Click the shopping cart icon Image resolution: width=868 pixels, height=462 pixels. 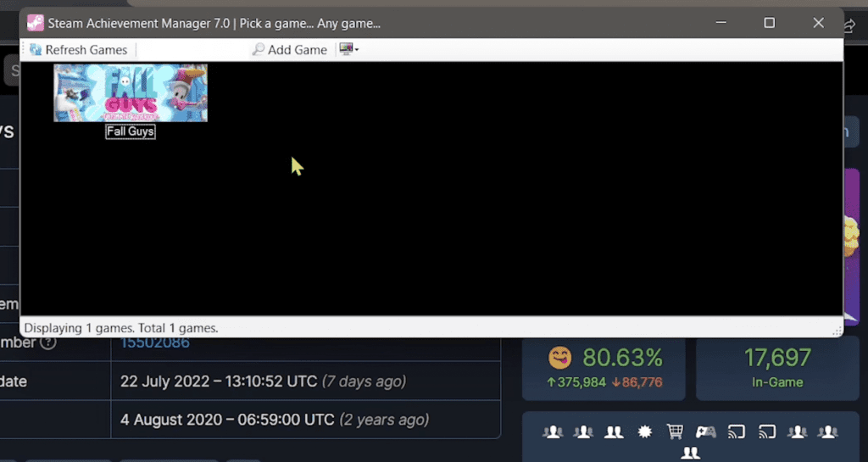[675, 432]
